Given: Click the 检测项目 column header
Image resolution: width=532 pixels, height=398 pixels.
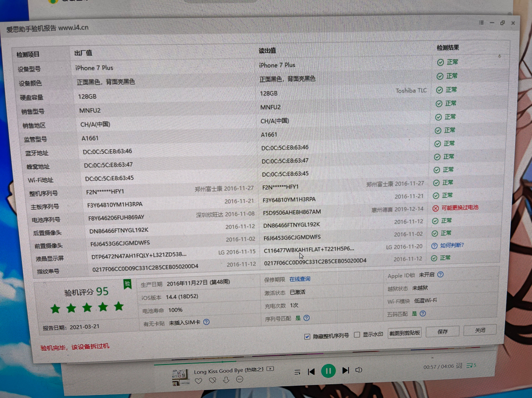Looking at the screenshot, I should 28,54.
